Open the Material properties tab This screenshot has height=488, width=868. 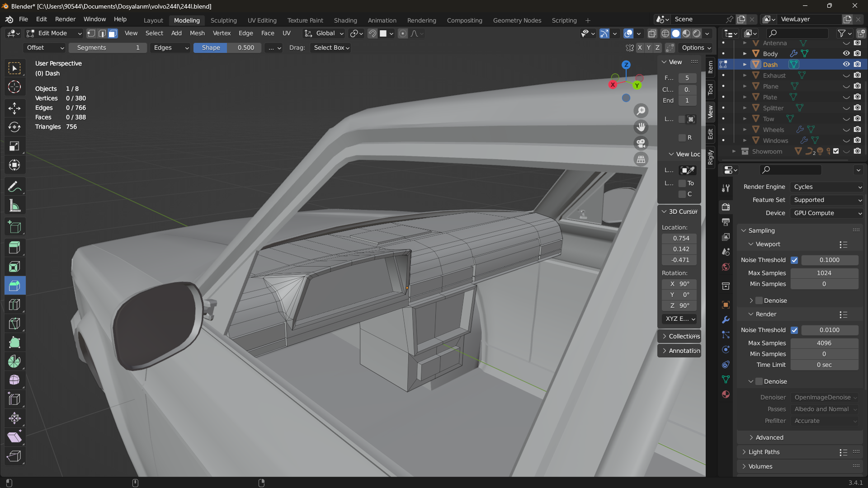click(x=726, y=394)
